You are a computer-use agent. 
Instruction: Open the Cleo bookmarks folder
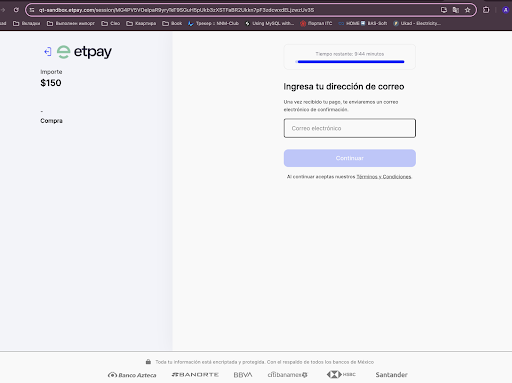pos(111,23)
